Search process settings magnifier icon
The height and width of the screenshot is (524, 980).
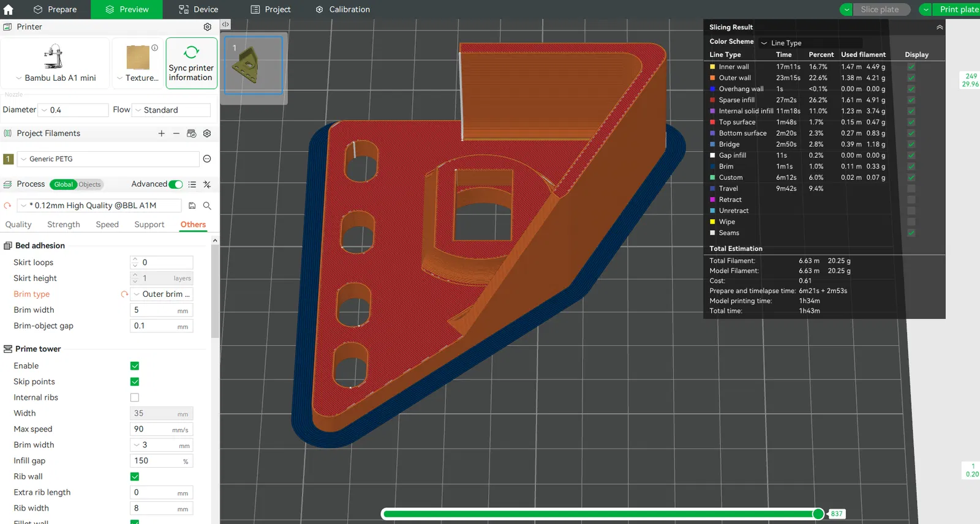tap(207, 206)
